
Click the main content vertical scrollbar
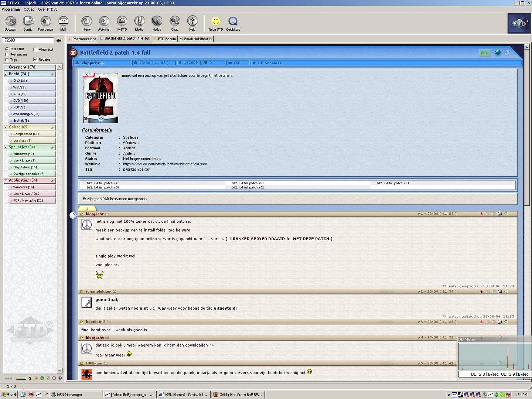click(527, 127)
